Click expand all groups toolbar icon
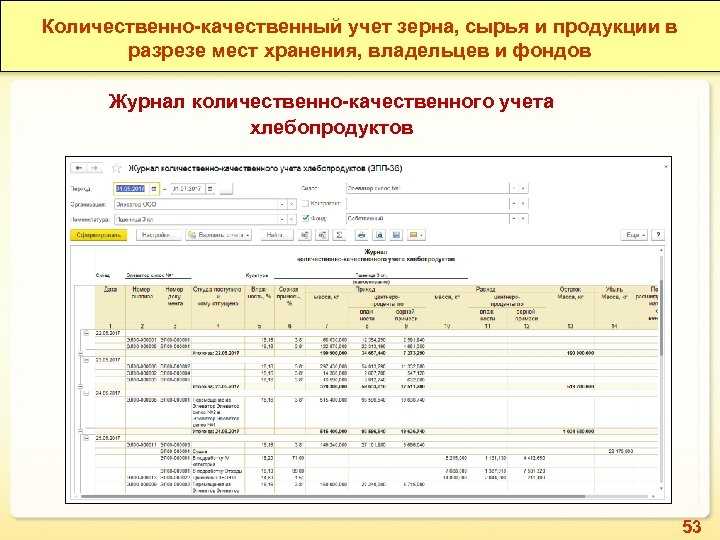The image size is (720, 540). (x=305, y=235)
